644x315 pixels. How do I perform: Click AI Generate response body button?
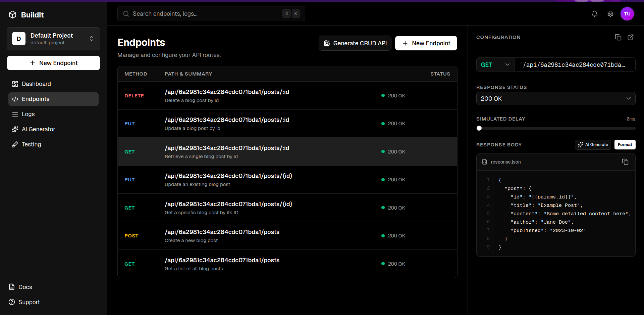coord(593,145)
